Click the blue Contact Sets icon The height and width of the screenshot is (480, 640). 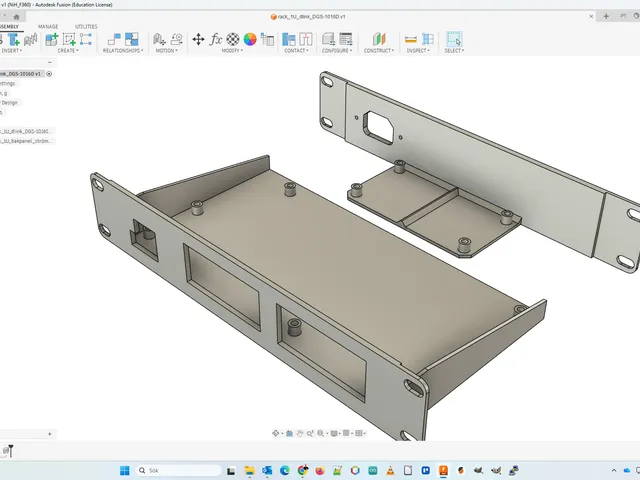point(289,40)
